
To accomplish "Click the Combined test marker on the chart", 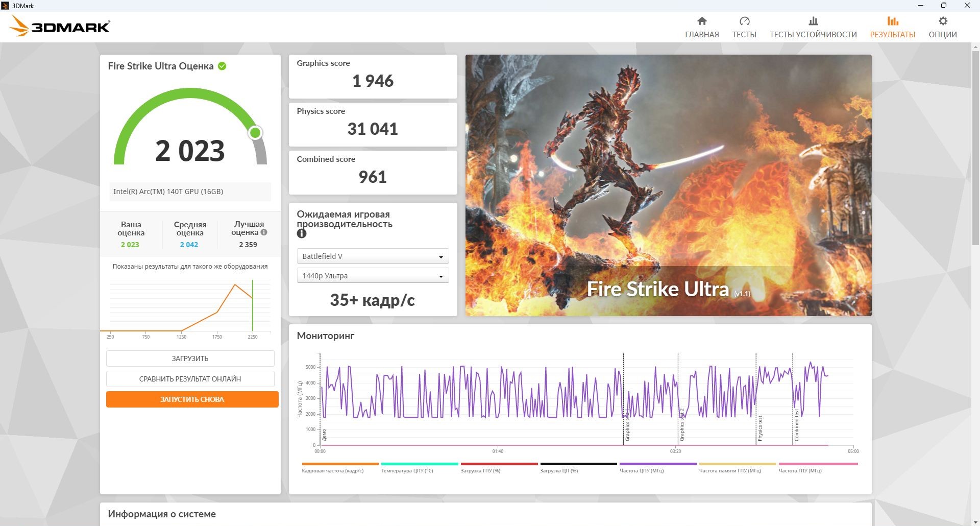I will [x=797, y=425].
